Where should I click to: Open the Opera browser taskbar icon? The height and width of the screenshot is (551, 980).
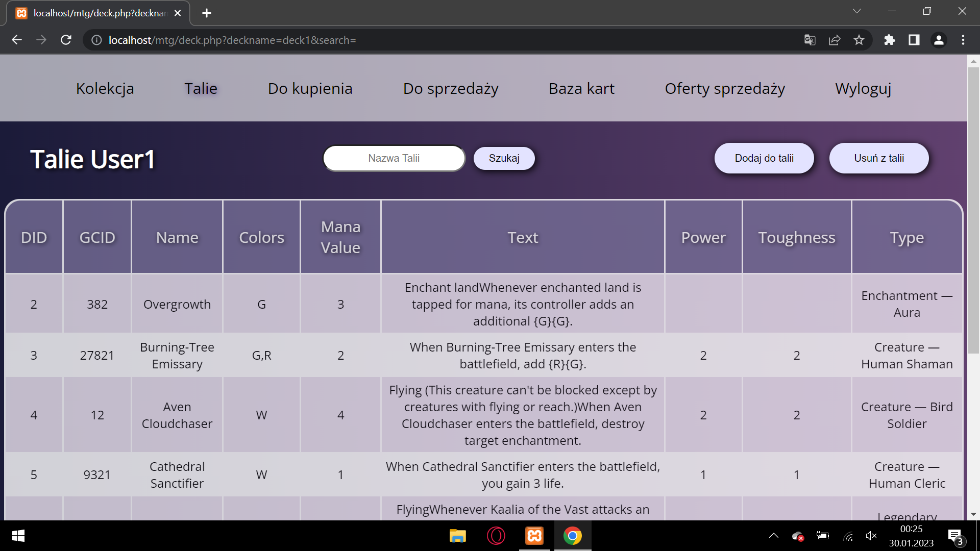[496, 536]
